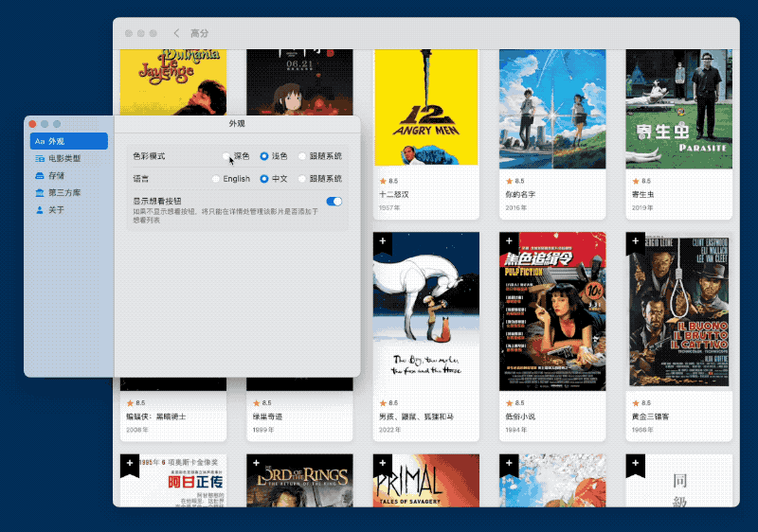Image resolution: width=758 pixels, height=532 pixels.
Task: Click the 十二怒汉 movie title
Action: tap(394, 195)
